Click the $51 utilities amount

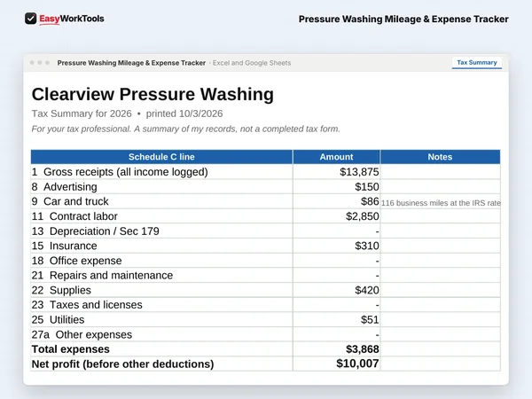click(370, 319)
